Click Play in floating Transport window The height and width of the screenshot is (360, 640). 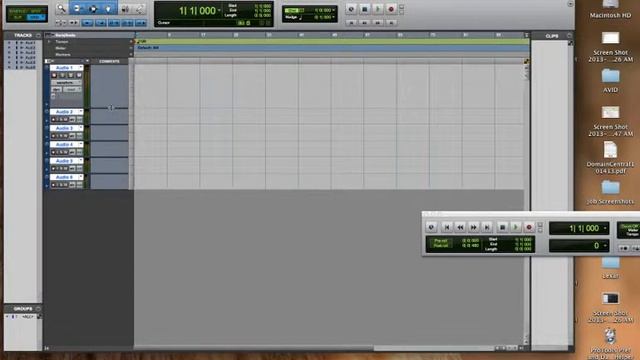516,227
